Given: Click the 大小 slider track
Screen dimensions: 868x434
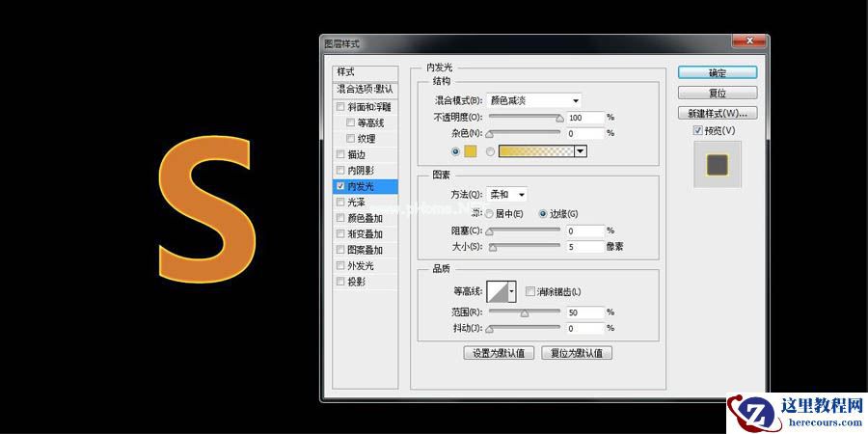Looking at the screenshot, I should [524, 246].
